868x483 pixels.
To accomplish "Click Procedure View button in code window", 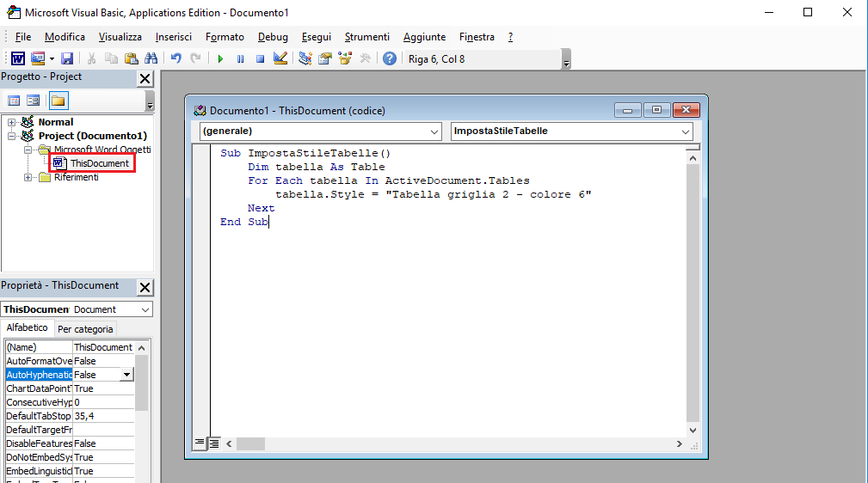I will [200, 443].
